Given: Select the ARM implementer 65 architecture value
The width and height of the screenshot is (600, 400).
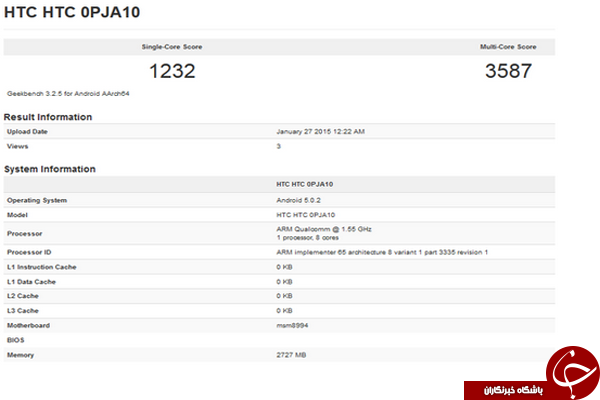Looking at the screenshot, I should [382, 252].
